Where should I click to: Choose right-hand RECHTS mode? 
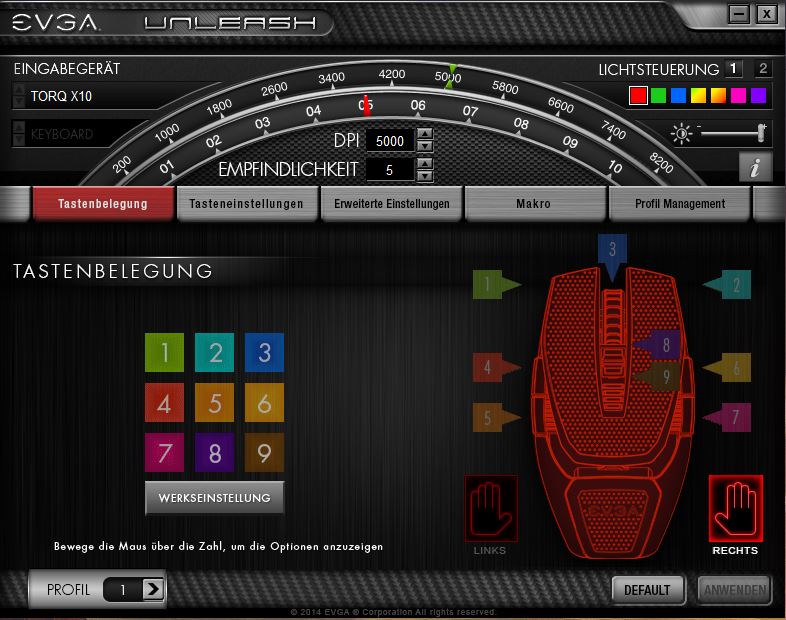735,508
